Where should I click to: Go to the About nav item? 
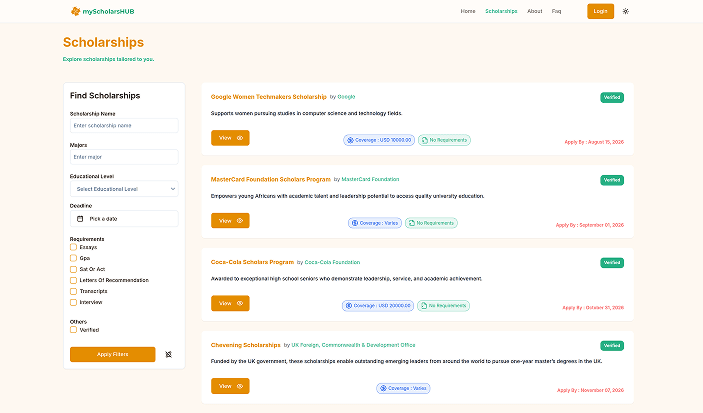click(534, 11)
